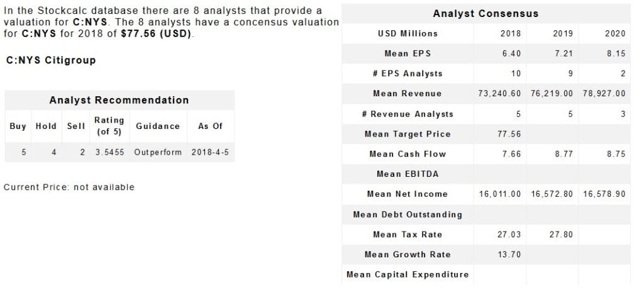Image resolution: width=644 pixels, height=290 pixels.
Task: Click the Analyst Recommendation table title
Action: 119,100
